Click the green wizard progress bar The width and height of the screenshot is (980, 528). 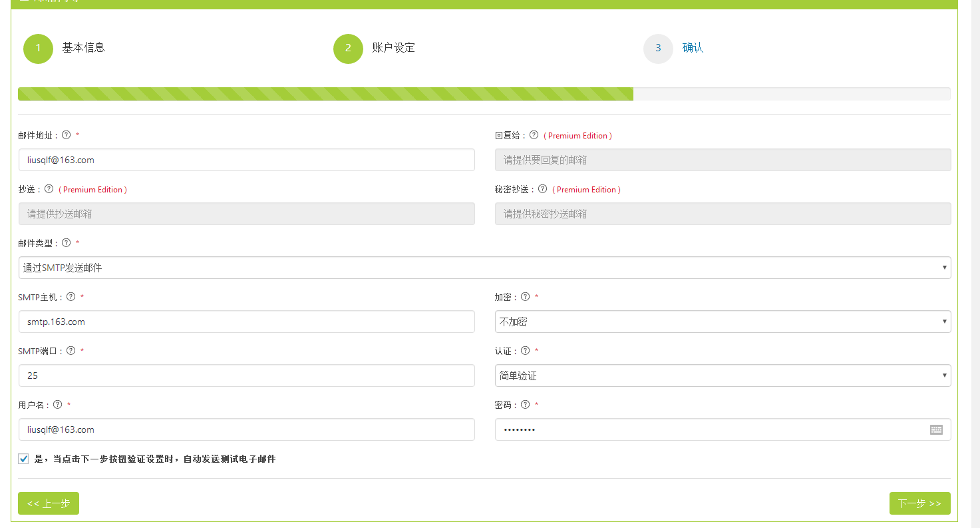325,94
